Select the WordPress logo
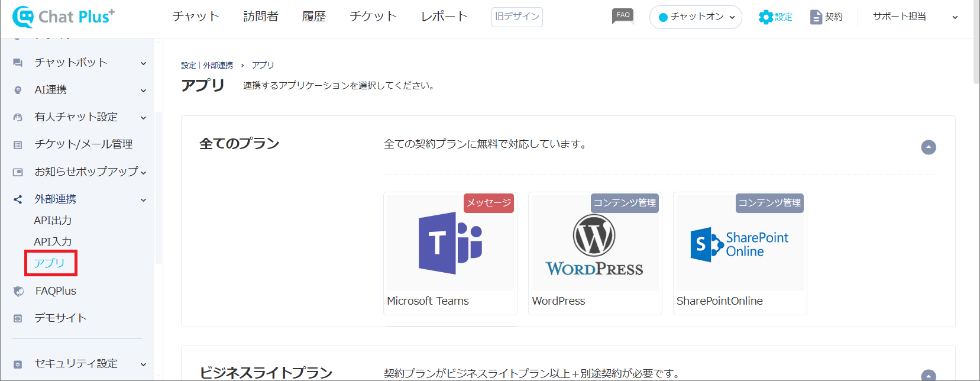This screenshot has width=980, height=381. [594, 245]
